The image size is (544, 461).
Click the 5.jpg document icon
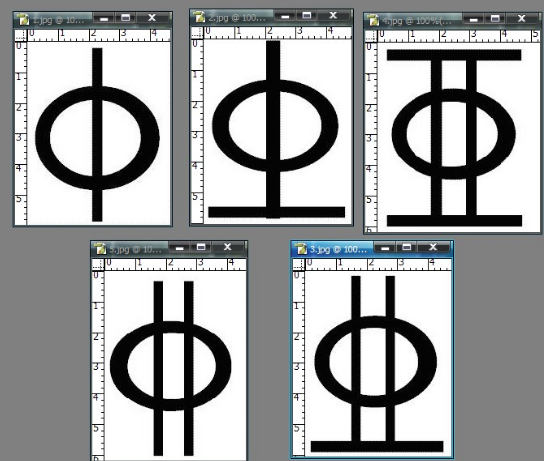click(x=100, y=248)
